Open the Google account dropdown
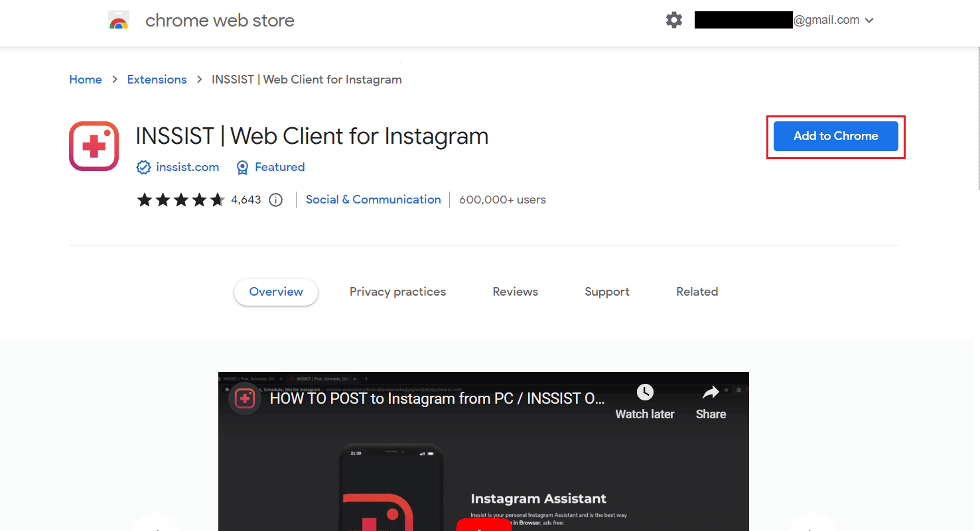 tap(869, 20)
